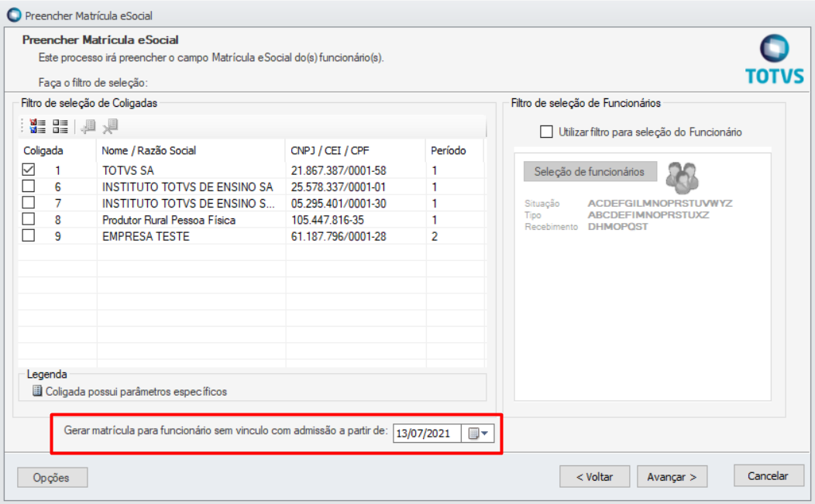Click CNPJ 21.867.387/0001-58 cell
815x504 pixels.
pos(356,170)
